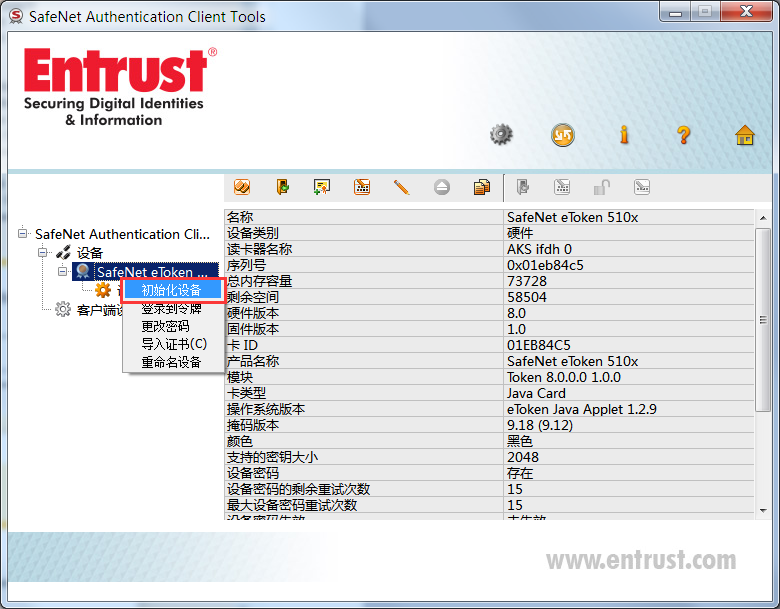Screen dimensions: 780x609
Task: Click the card type value 'Java Card'
Action: coord(536,394)
